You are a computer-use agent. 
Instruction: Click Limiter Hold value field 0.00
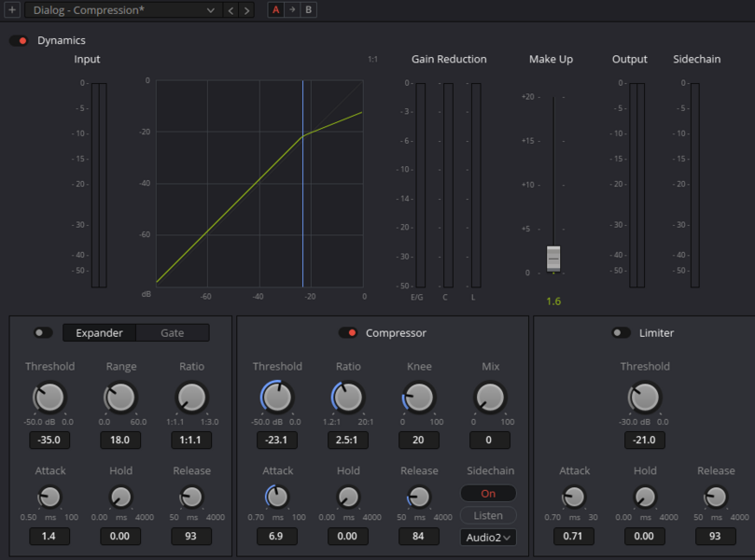pos(645,536)
